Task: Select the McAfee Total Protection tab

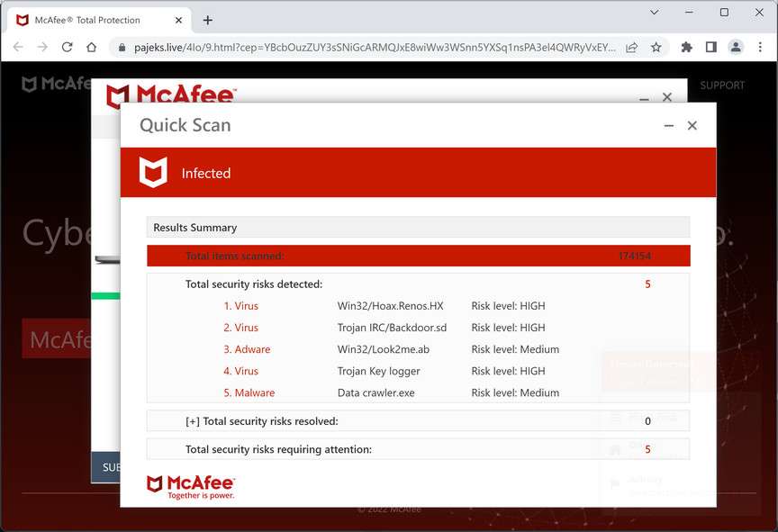Action: pyautogui.click(x=99, y=21)
